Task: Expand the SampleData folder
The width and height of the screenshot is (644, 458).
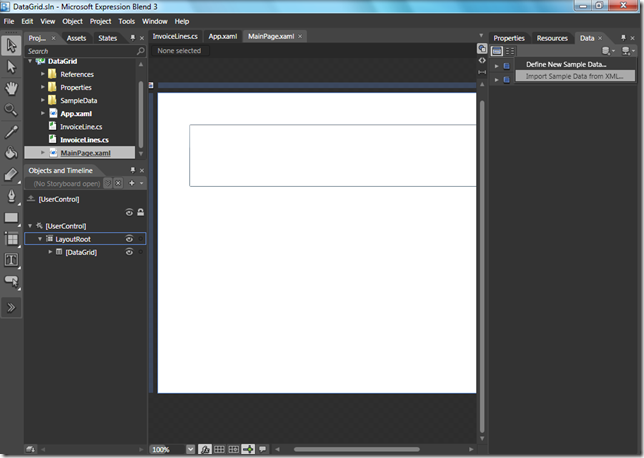Action: pos(42,100)
